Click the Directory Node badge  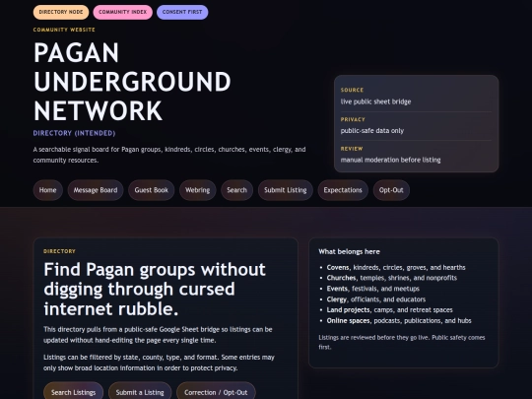(61, 12)
